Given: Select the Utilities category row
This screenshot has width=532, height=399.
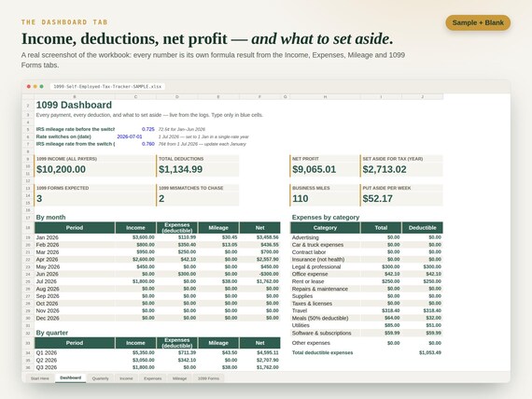Looking at the screenshot, I should click(367, 325).
